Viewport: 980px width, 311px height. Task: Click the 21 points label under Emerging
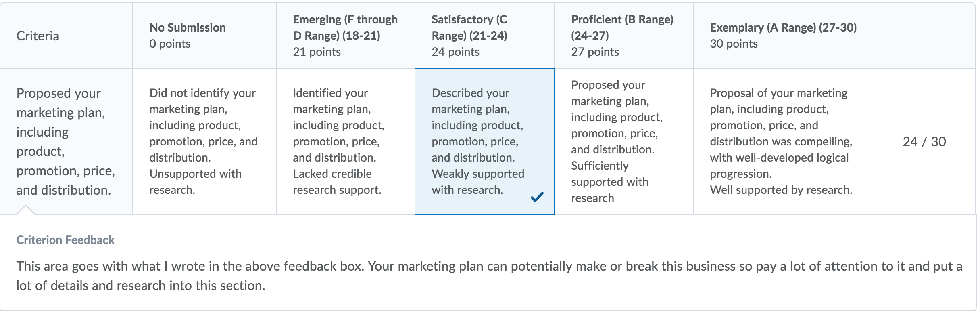click(317, 52)
